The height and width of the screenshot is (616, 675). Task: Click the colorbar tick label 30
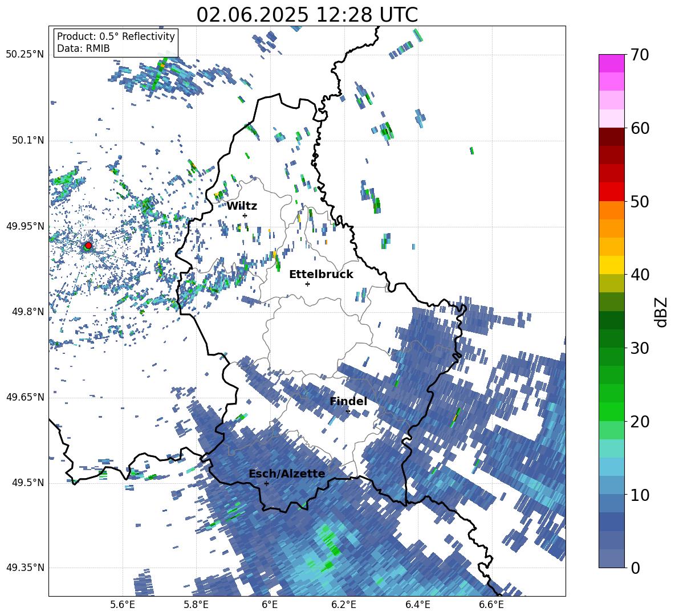point(640,348)
